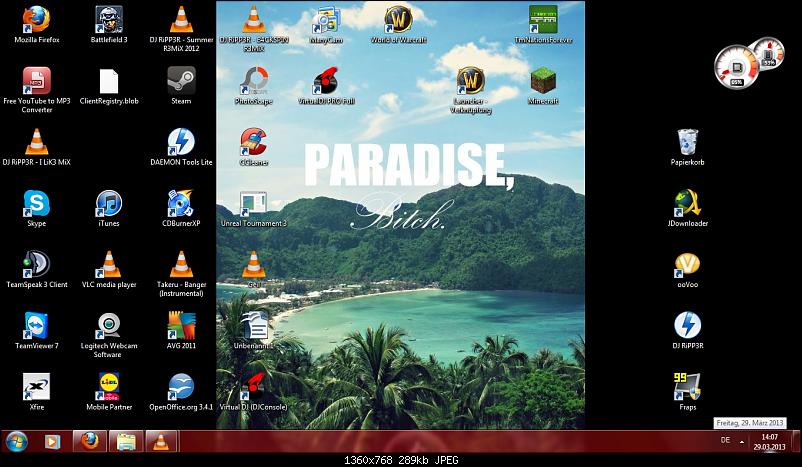The height and width of the screenshot is (467, 802).
Task: Open Mobile Partner shortcut
Action: [x=108, y=387]
